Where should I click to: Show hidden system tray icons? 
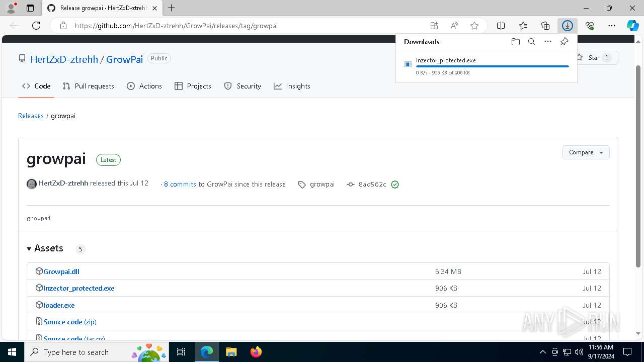pos(542,352)
